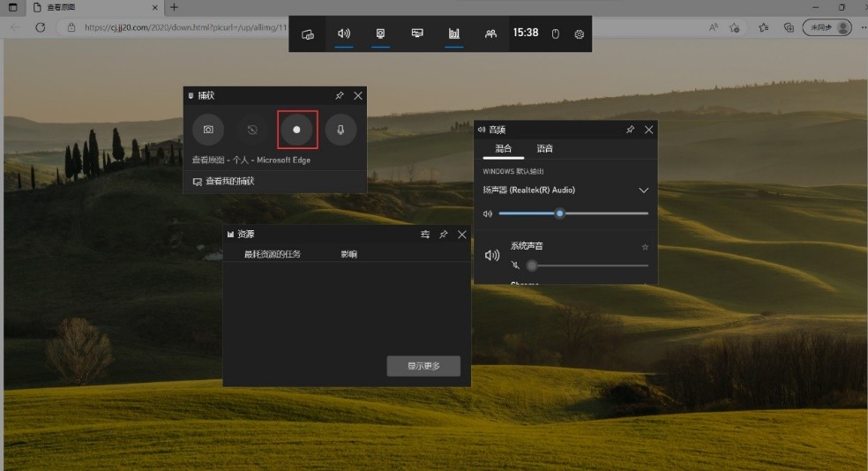Refresh the Edge page
This screenshot has width=868, height=471.
pos(41,27)
